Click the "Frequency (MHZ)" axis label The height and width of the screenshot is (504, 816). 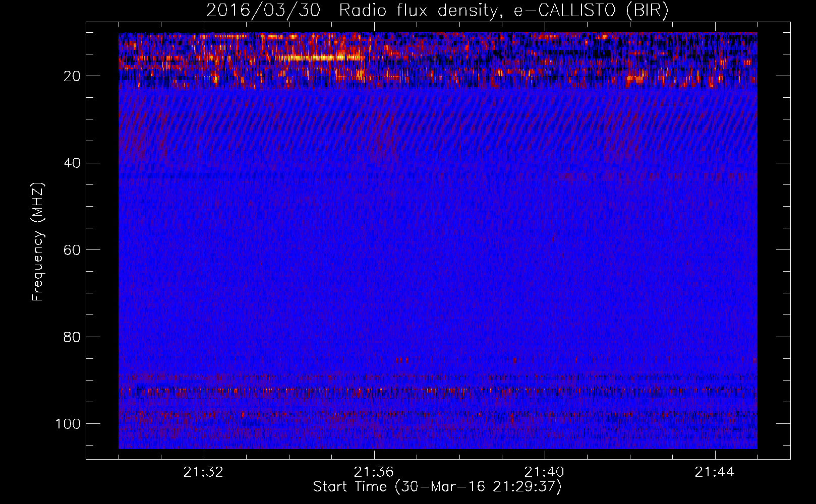38,241
